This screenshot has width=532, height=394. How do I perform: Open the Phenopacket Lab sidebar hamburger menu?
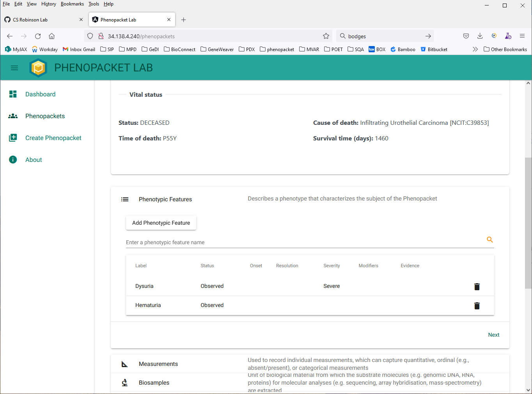14,67
